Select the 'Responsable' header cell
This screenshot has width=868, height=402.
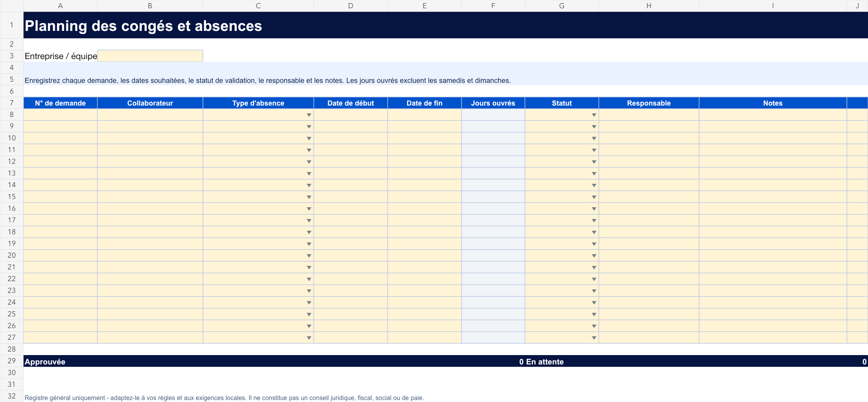pyautogui.click(x=649, y=103)
